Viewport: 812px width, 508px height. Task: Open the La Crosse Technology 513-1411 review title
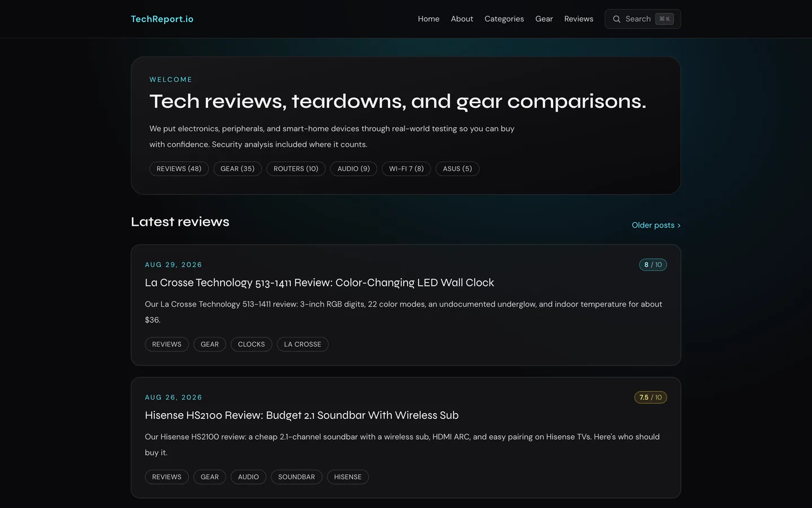click(319, 283)
